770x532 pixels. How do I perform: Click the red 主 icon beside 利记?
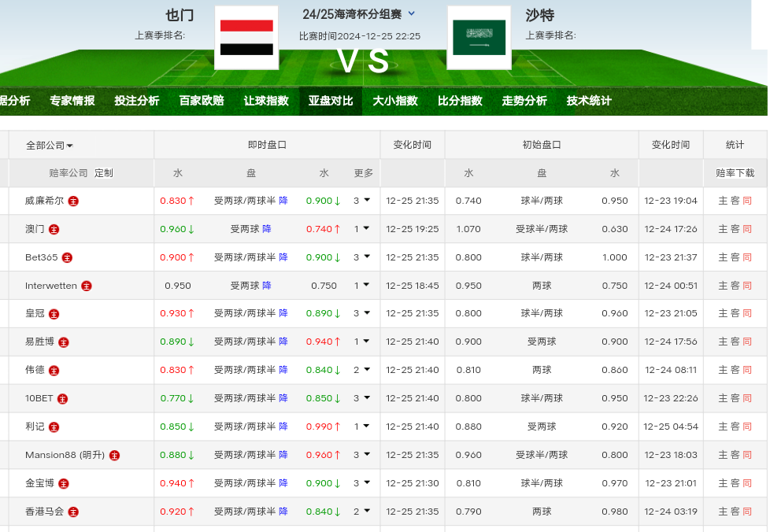point(54,427)
